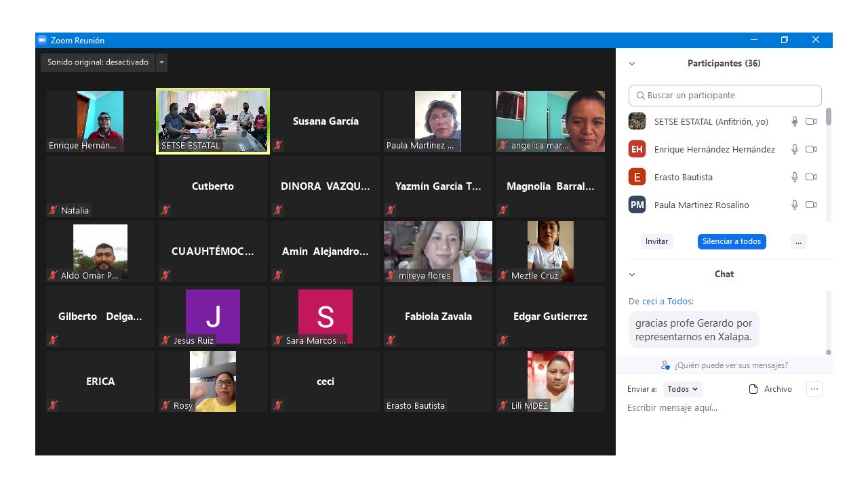868x488 pixels.
Task: Click the Archivo attach file button
Action: click(770, 389)
